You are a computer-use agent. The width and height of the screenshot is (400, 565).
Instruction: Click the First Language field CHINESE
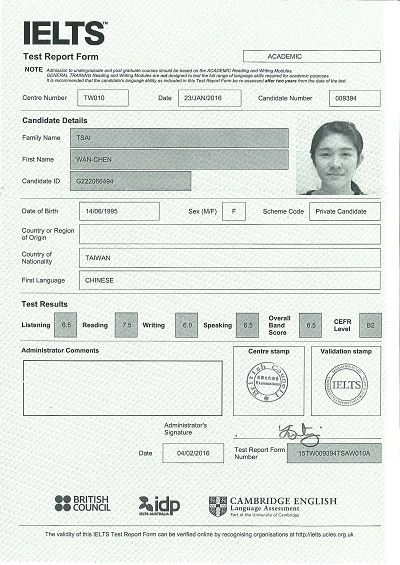[x=230, y=280]
